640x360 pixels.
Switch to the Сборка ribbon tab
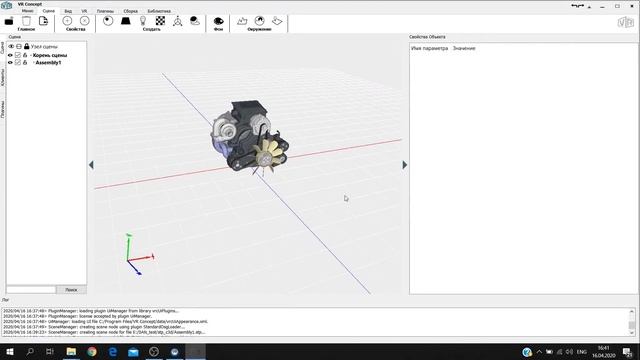131,11
